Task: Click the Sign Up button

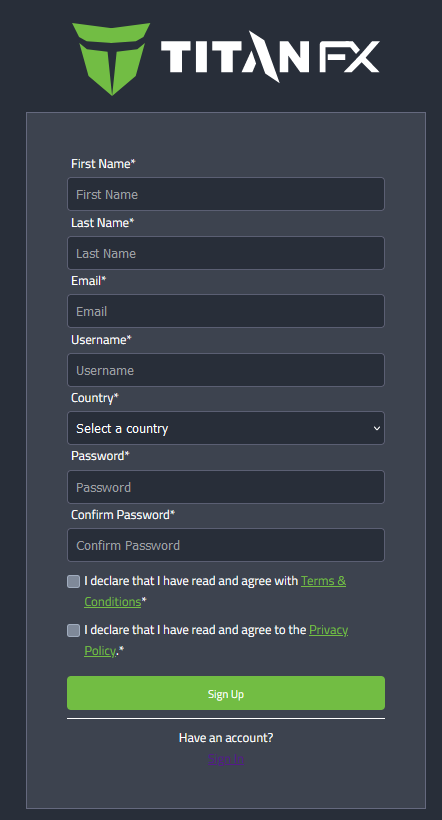Action: coord(226,693)
